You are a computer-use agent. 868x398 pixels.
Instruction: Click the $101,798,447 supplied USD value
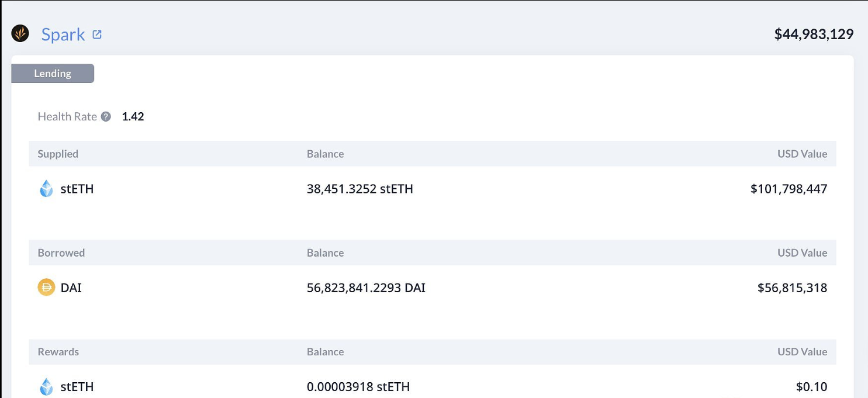(789, 188)
